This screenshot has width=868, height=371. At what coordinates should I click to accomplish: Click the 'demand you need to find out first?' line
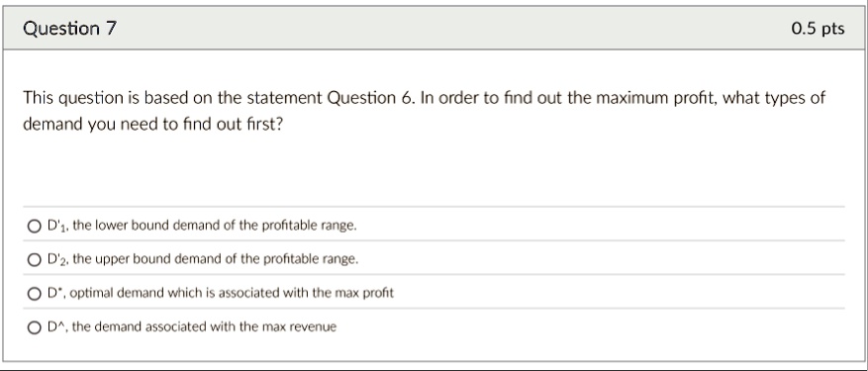152,124
